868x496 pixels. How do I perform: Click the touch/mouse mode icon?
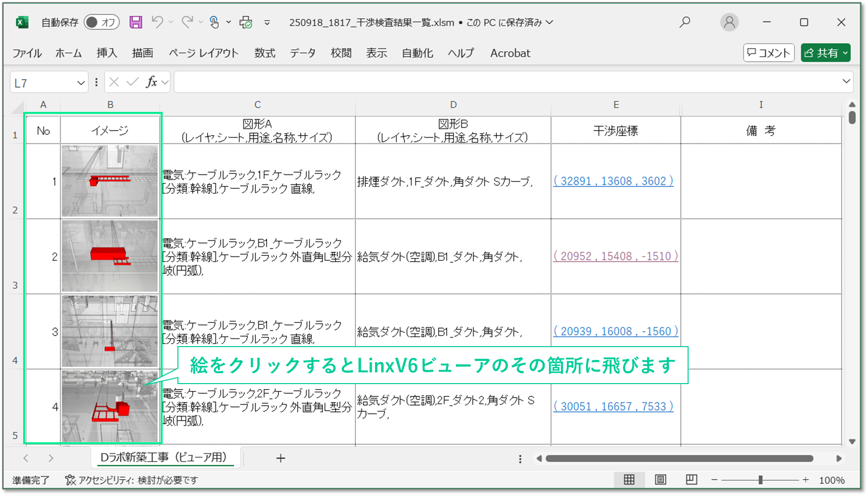pos(214,22)
